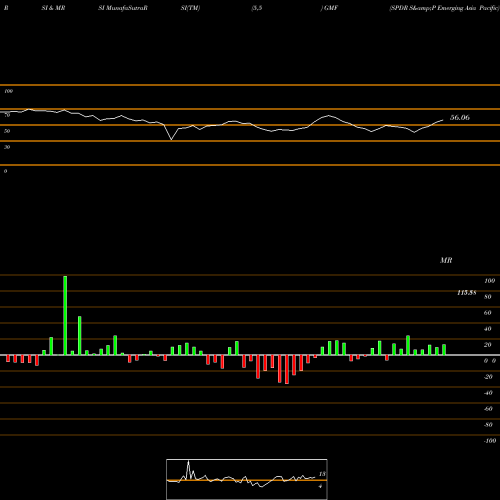Click the RSI axis label 50
This screenshot has height=500, width=500.
point(7,131)
